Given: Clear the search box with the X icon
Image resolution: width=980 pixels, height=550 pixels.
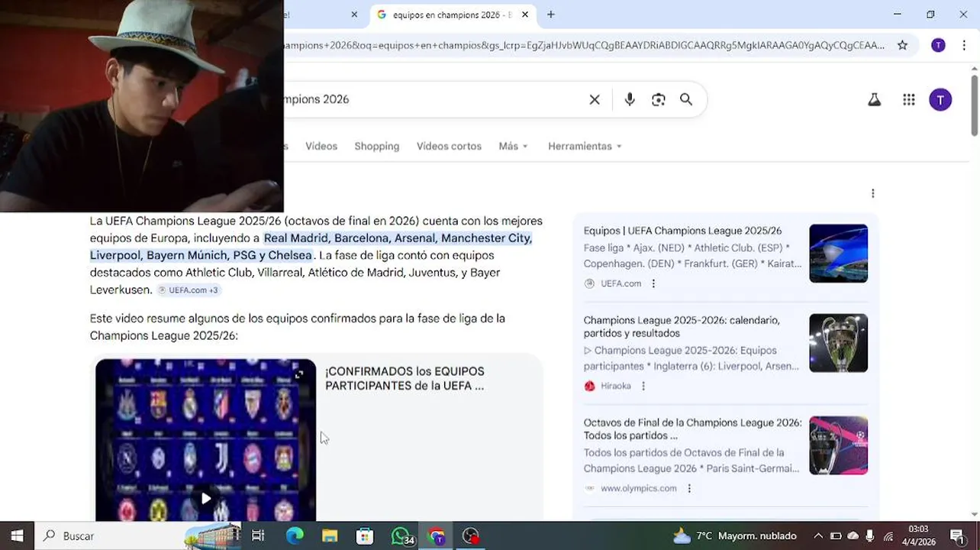Looking at the screenshot, I should pos(595,99).
